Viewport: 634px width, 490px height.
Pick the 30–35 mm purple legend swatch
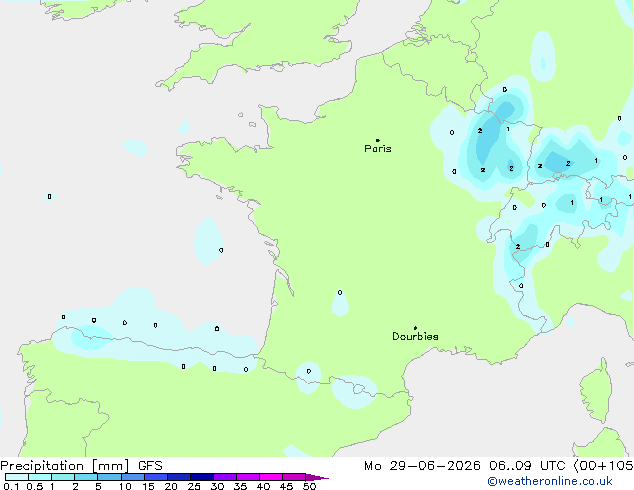pos(224,477)
